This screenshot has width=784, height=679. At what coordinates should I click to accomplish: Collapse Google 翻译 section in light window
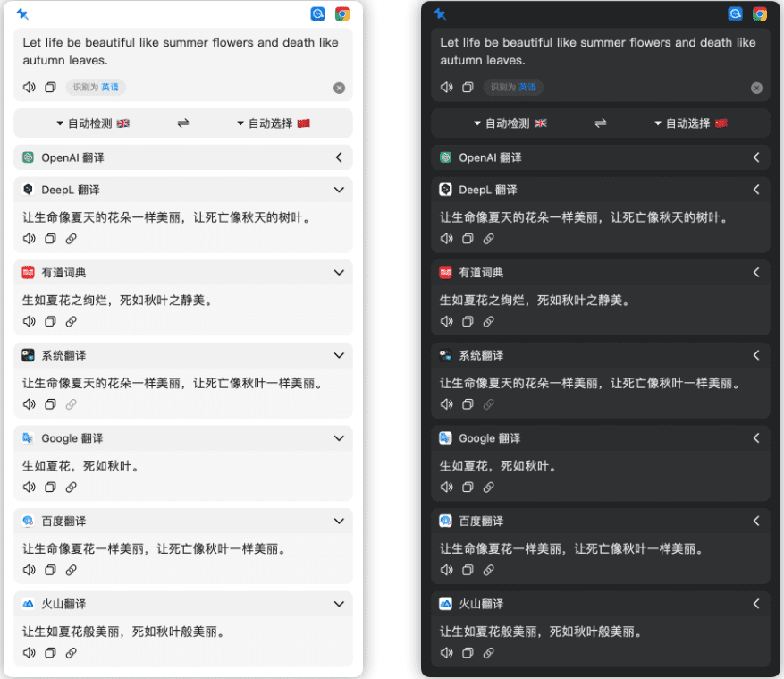coord(339,438)
